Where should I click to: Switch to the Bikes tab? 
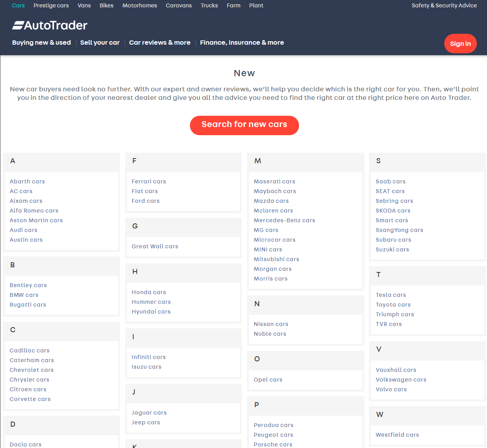pyautogui.click(x=106, y=5)
